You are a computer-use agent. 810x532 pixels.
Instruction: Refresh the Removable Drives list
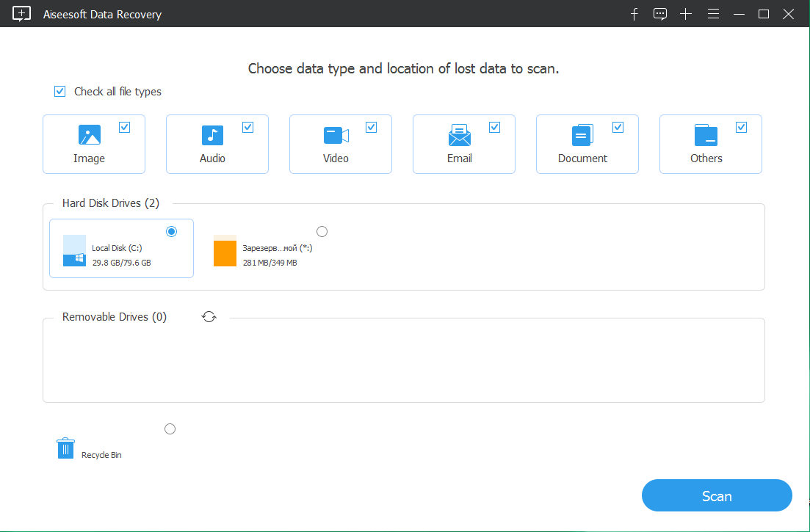[x=209, y=316]
